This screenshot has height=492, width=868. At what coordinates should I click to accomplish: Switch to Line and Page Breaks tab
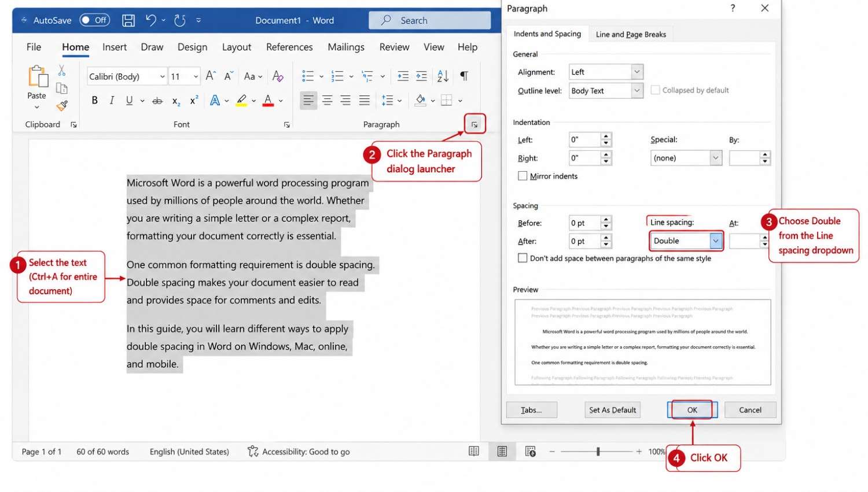(x=631, y=34)
